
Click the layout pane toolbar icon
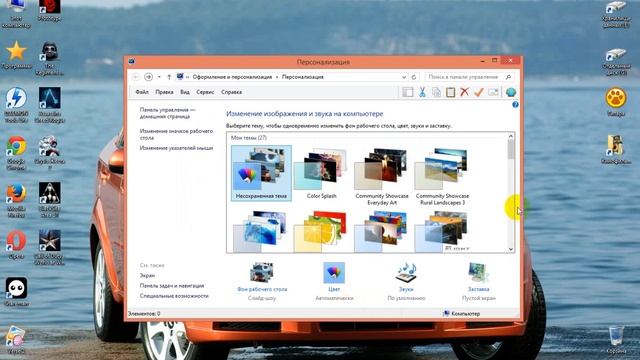[407, 92]
